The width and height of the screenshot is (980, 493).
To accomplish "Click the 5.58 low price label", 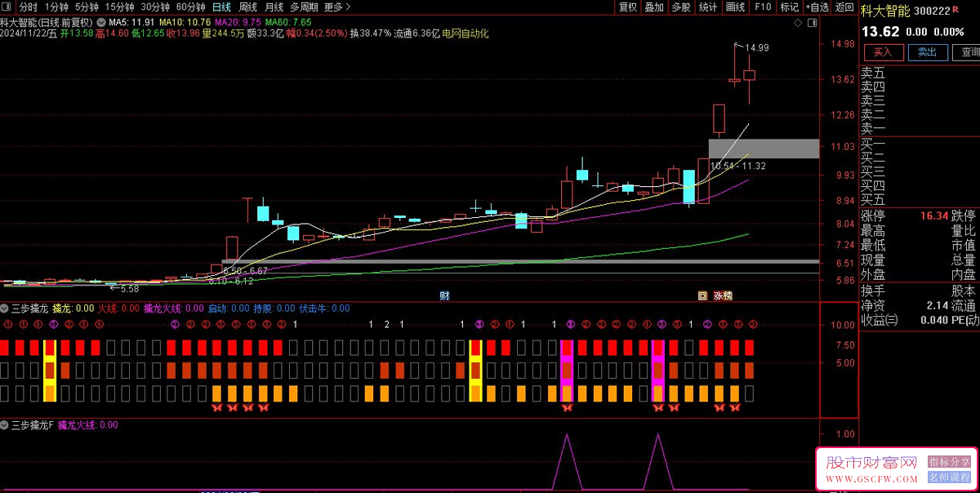I will [129, 289].
